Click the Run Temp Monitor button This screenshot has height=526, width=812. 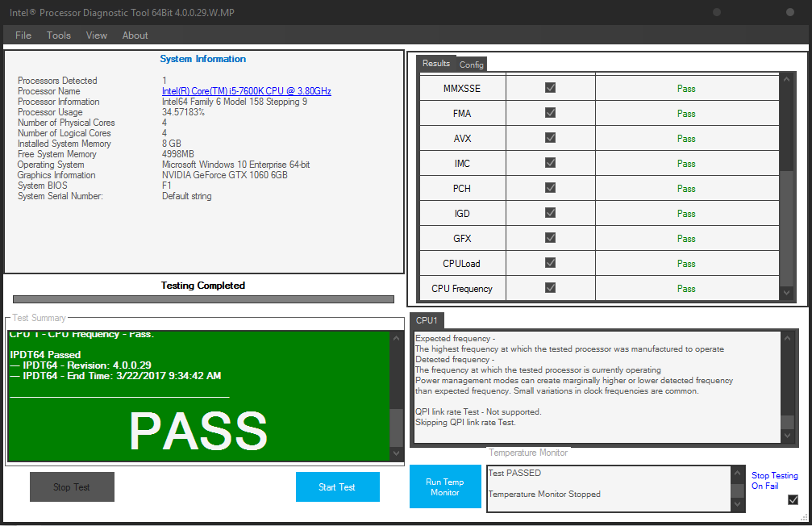click(x=445, y=486)
